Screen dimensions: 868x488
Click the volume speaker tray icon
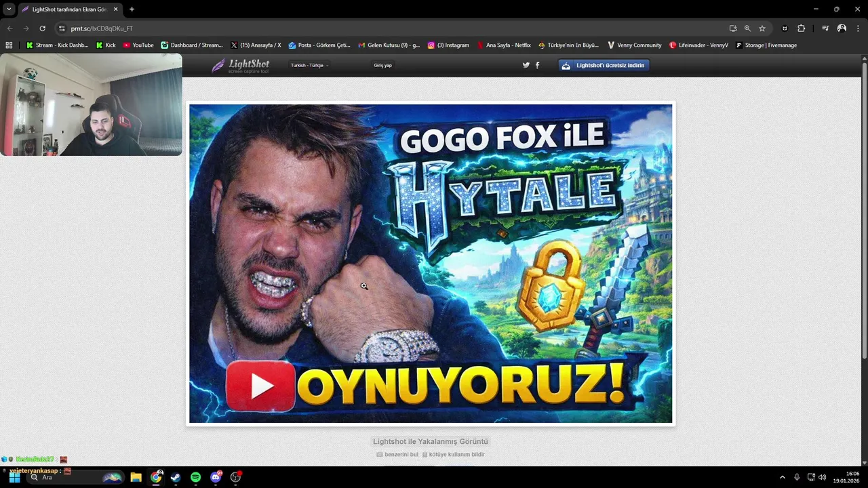tap(823, 477)
